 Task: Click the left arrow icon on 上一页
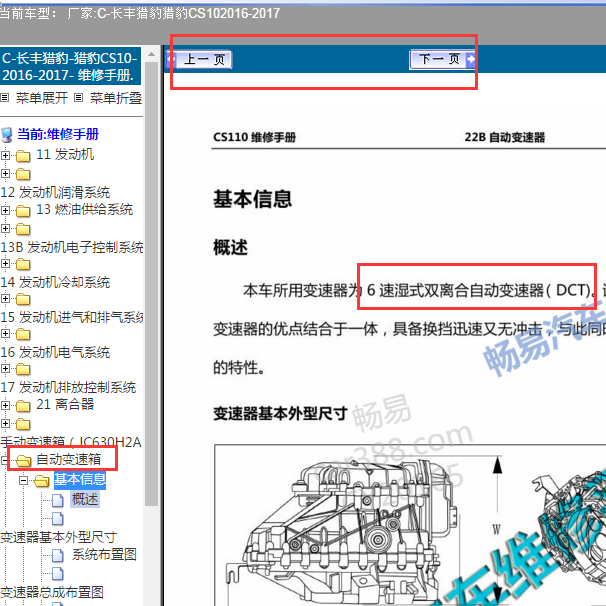pos(171,60)
